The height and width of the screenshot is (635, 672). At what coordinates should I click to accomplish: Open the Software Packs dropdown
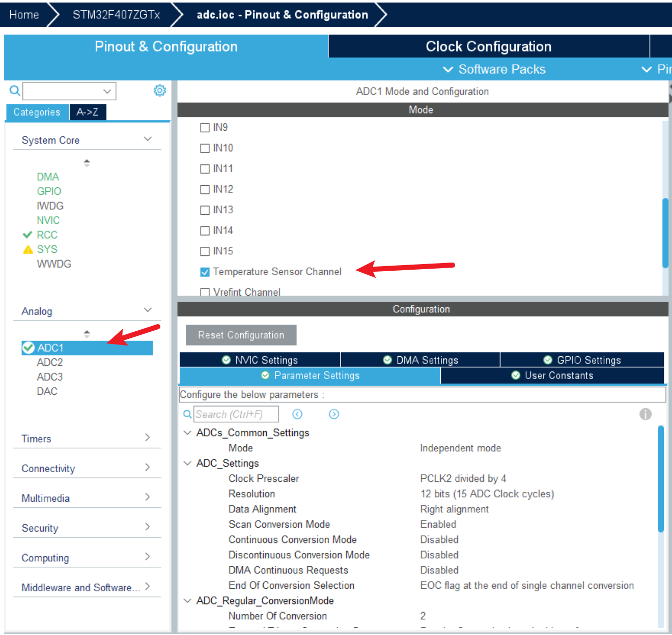tap(494, 69)
